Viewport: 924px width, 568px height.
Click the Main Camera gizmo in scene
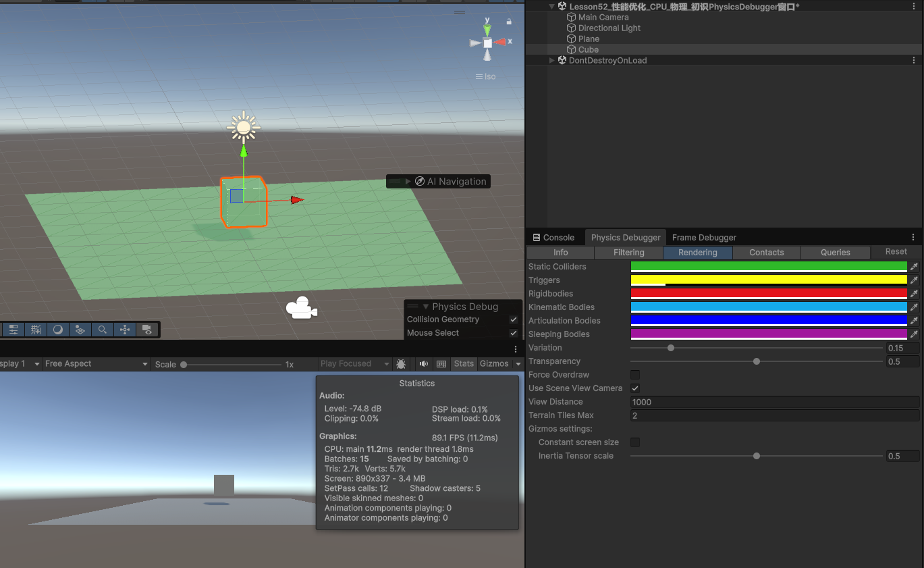(301, 308)
